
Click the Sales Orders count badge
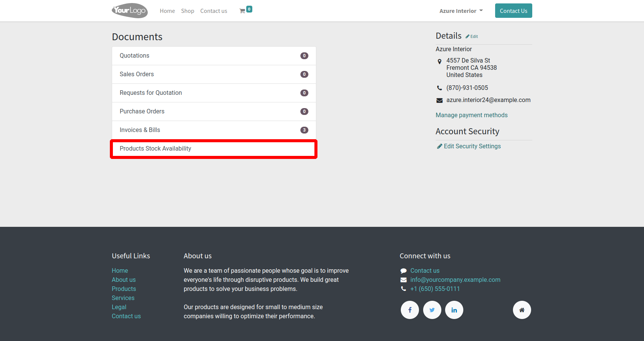(304, 74)
